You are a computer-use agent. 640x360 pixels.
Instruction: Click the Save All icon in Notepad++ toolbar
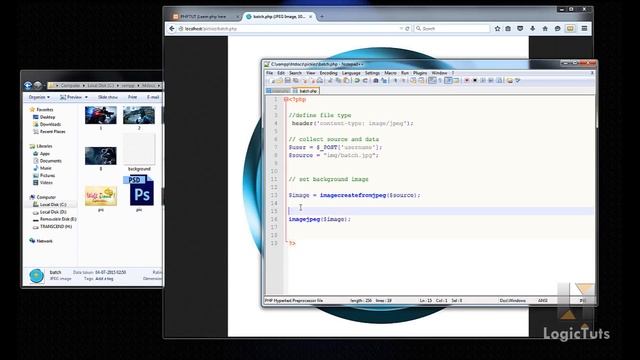point(296,81)
